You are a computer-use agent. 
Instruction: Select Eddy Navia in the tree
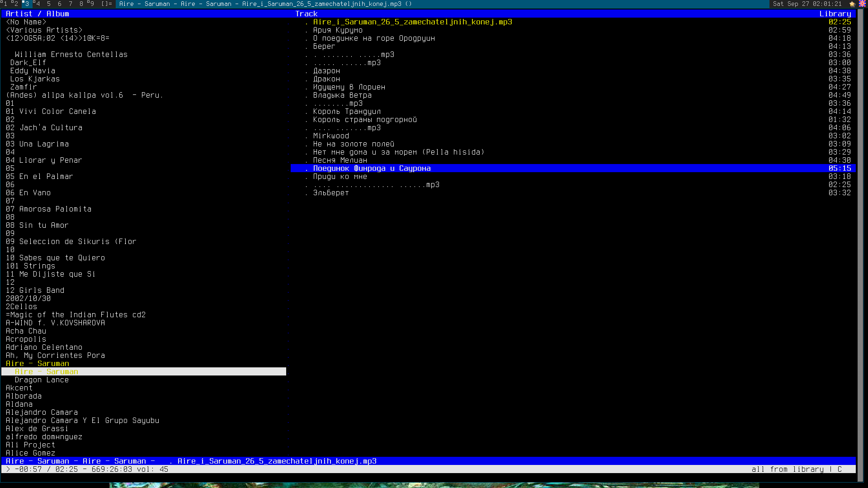[x=33, y=71]
